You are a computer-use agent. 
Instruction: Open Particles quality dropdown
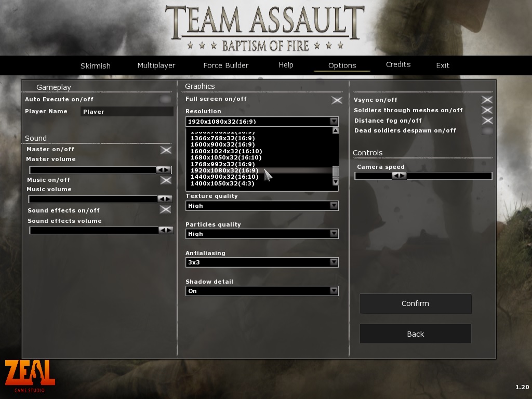coord(334,233)
